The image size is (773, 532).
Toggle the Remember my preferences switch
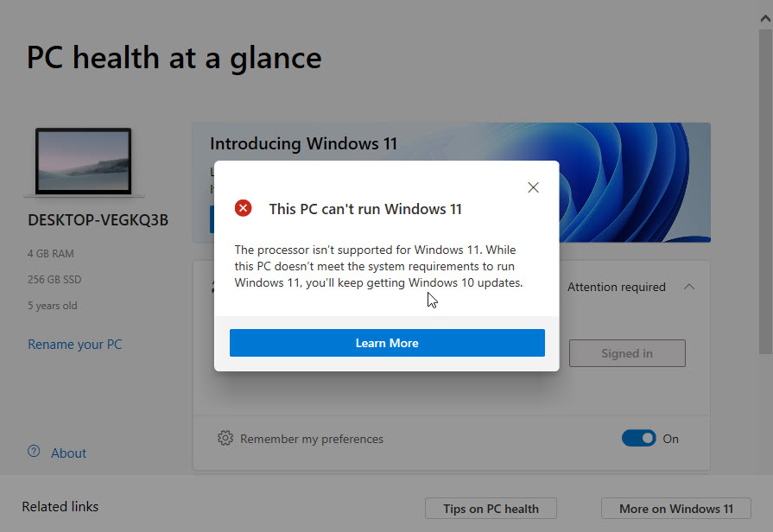pyautogui.click(x=639, y=439)
